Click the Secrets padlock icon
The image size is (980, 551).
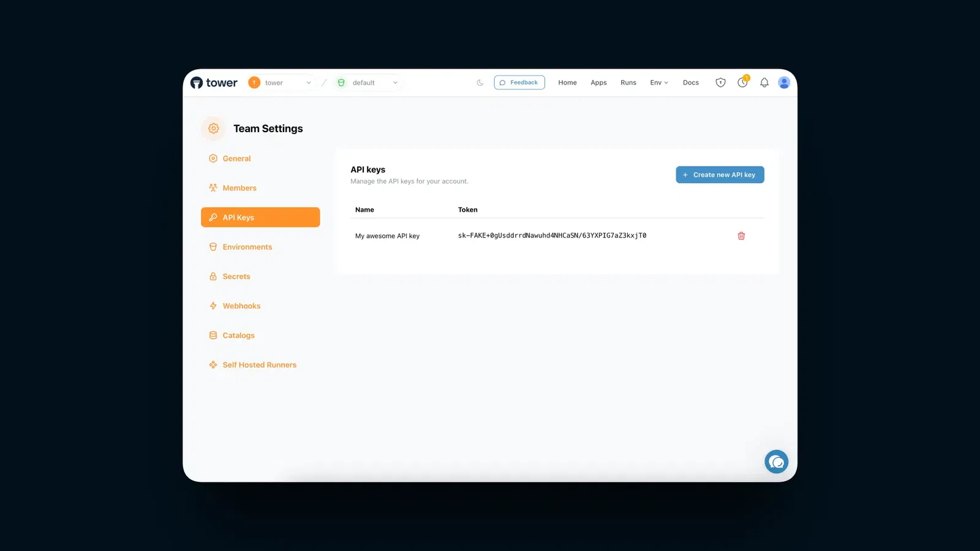coord(213,276)
